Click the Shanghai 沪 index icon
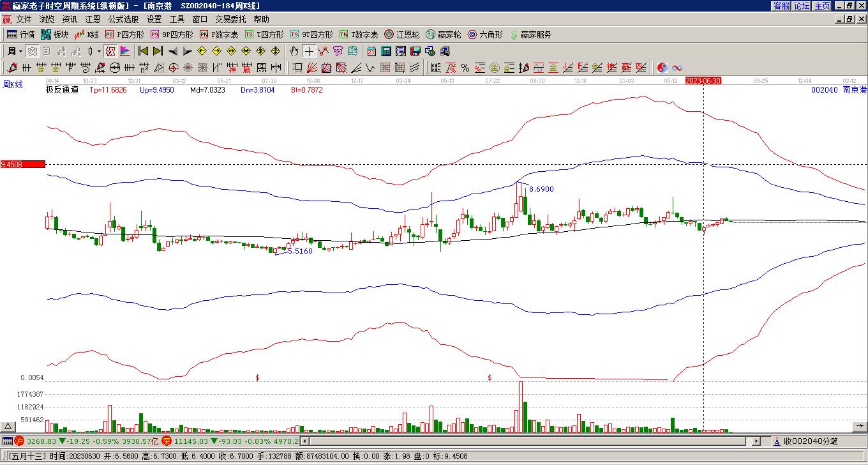The width and height of the screenshot is (868, 465). pyautogui.click(x=19, y=441)
